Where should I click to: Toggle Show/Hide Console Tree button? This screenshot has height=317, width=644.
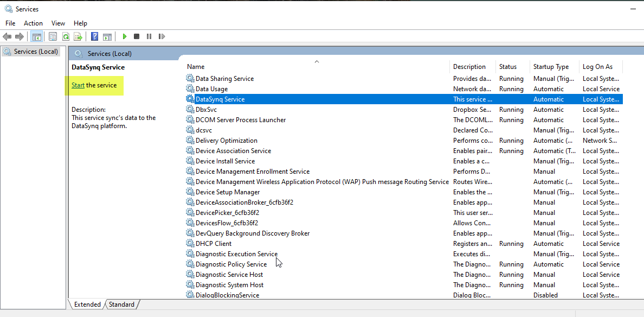click(37, 36)
